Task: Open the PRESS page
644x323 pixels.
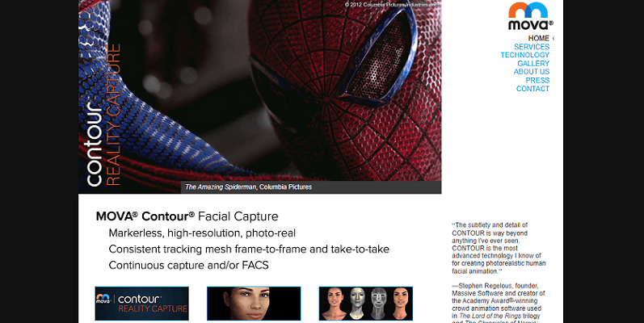Action: pyautogui.click(x=537, y=80)
